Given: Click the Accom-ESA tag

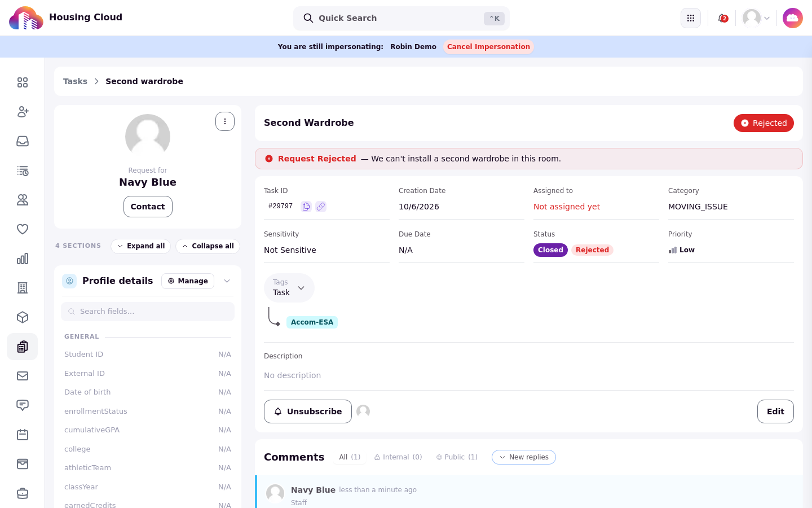Looking at the screenshot, I should point(312,322).
